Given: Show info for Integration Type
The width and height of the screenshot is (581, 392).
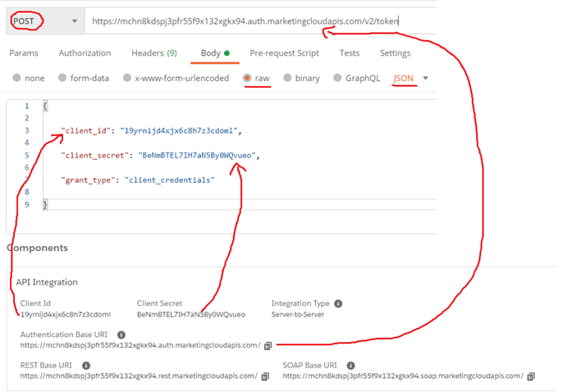Looking at the screenshot, I should (338, 303).
